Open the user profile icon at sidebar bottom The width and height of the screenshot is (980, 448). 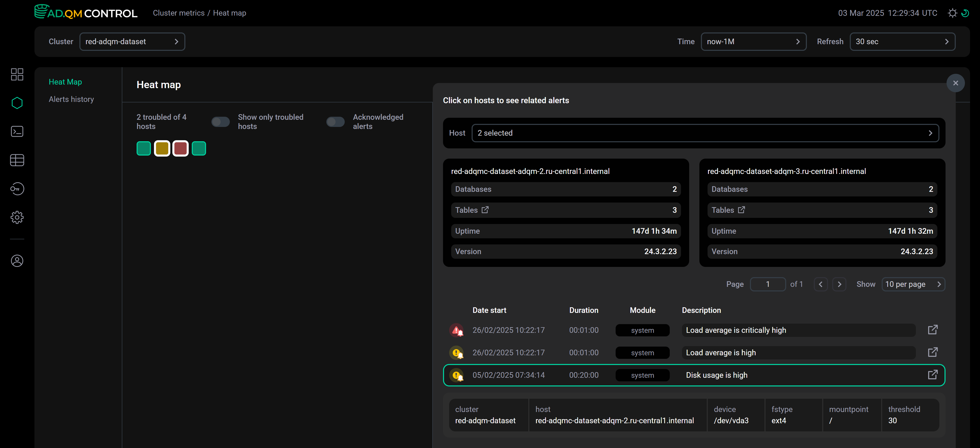tap(17, 261)
